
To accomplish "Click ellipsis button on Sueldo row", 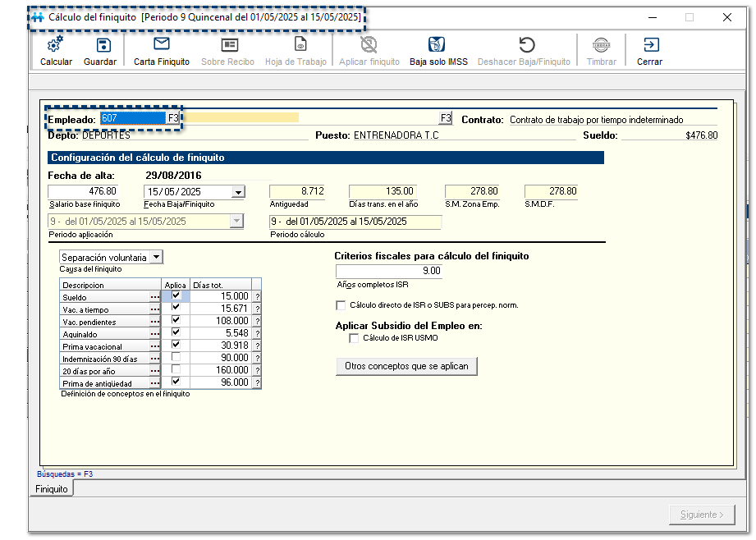I will (154, 297).
